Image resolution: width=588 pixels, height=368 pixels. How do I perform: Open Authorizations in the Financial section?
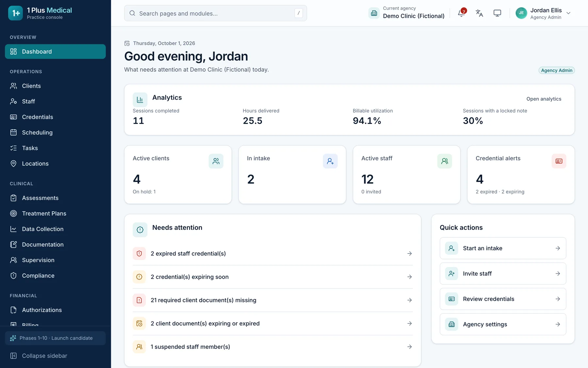56,310
